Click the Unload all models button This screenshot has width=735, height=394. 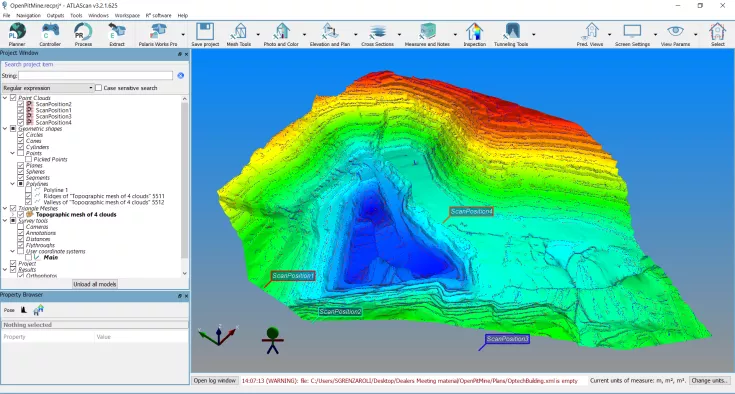point(95,284)
